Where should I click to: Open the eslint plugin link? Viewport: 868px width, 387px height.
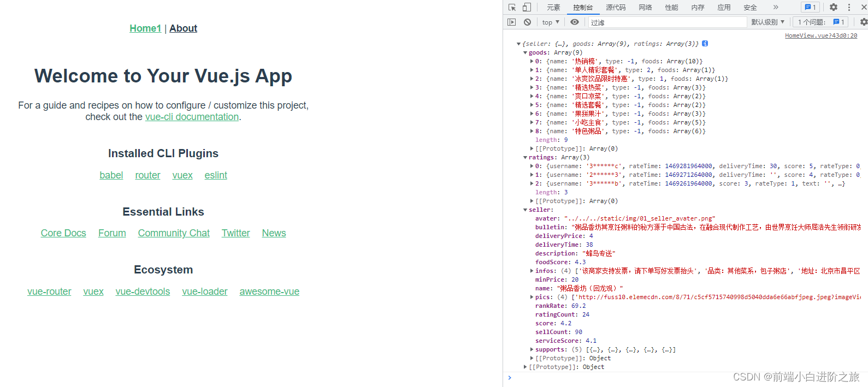coord(216,175)
